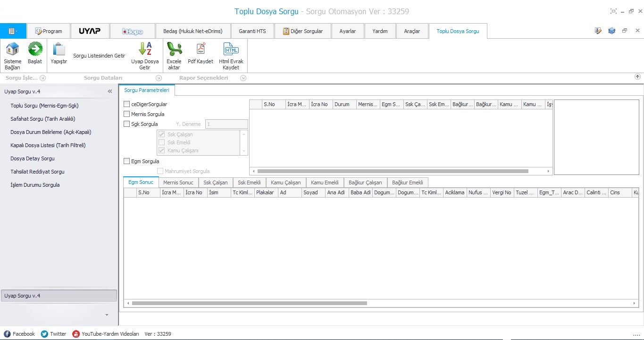The image size is (644, 340).
Task: Open the Program tab
Action: pos(49,31)
